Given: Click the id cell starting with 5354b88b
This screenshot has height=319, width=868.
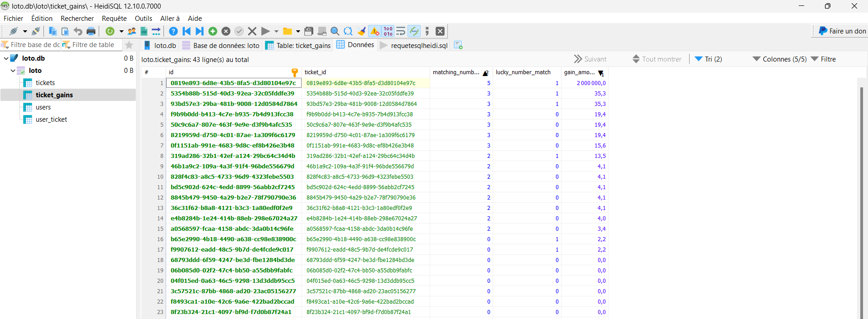Looking at the screenshot, I should pyautogui.click(x=234, y=94).
